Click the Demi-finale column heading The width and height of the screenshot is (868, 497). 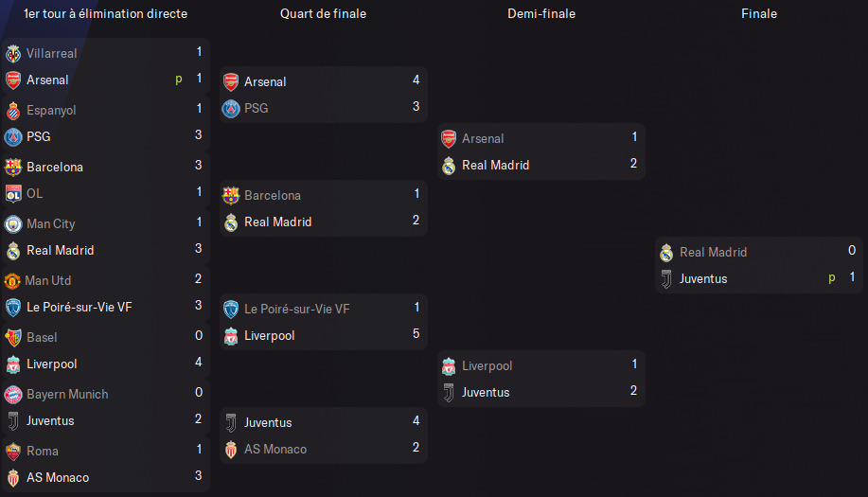click(541, 14)
